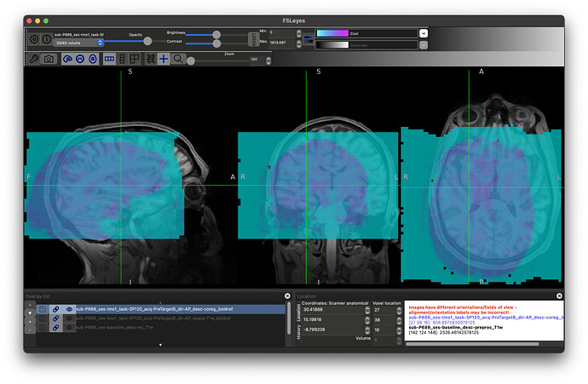Click the Opacity slider
This screenshot has width=588, height=384.
click(x=147, y=41)
